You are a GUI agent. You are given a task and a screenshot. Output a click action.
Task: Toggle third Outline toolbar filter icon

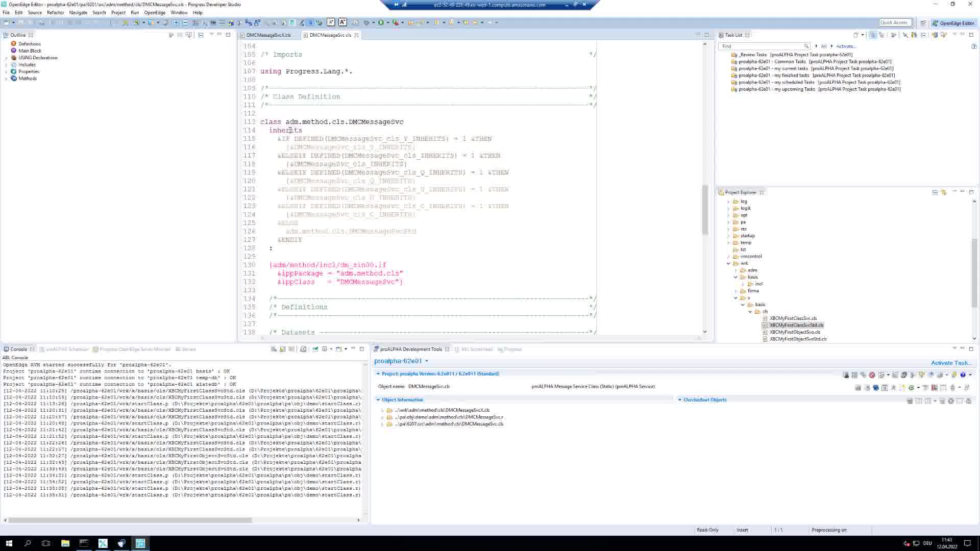pos(189,35)
